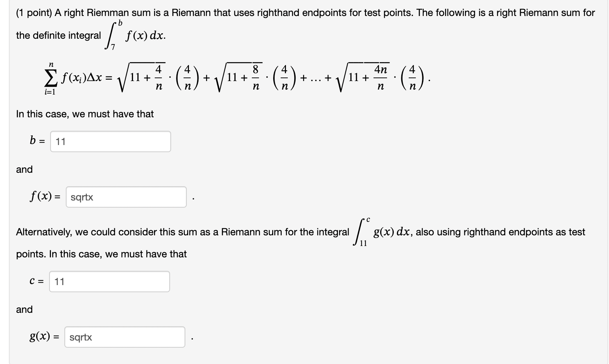The height and width of the screenshot is (364, 609).
Task: Select the f(x) answer box showing sqrtx
Action: pyautogui.click(x=126, y=197)
